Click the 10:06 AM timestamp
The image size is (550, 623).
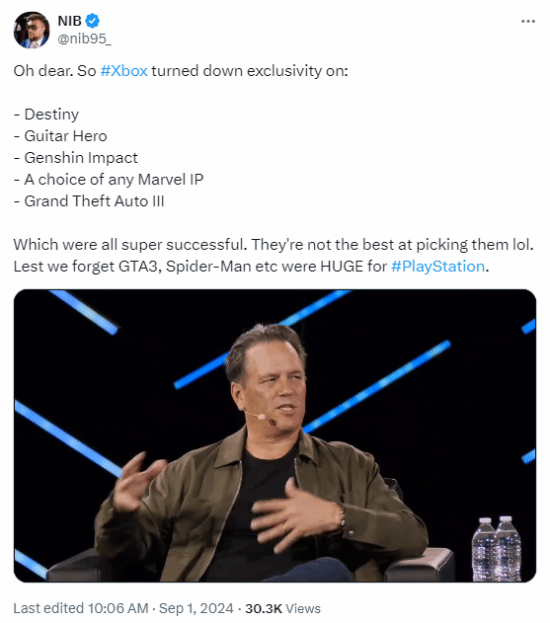(x=118, y=608)
